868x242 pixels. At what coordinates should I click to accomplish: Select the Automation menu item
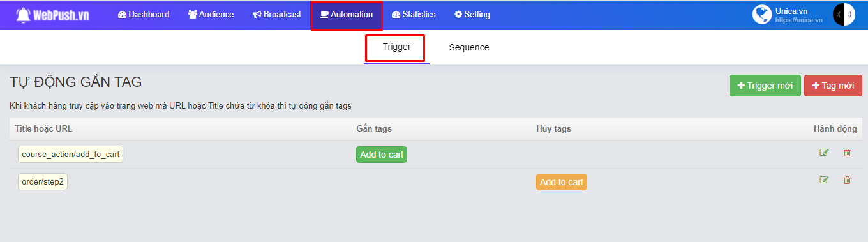347,15
